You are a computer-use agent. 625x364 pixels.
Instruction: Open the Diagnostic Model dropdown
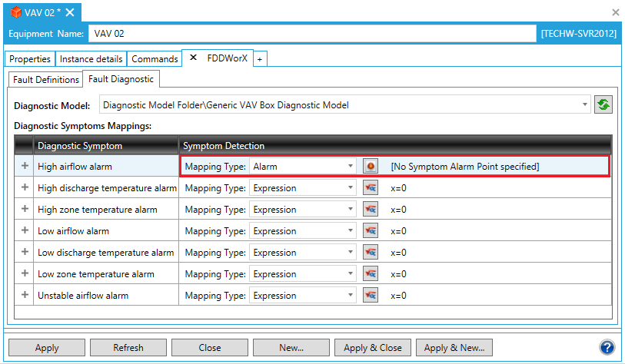tap(585, 104)
